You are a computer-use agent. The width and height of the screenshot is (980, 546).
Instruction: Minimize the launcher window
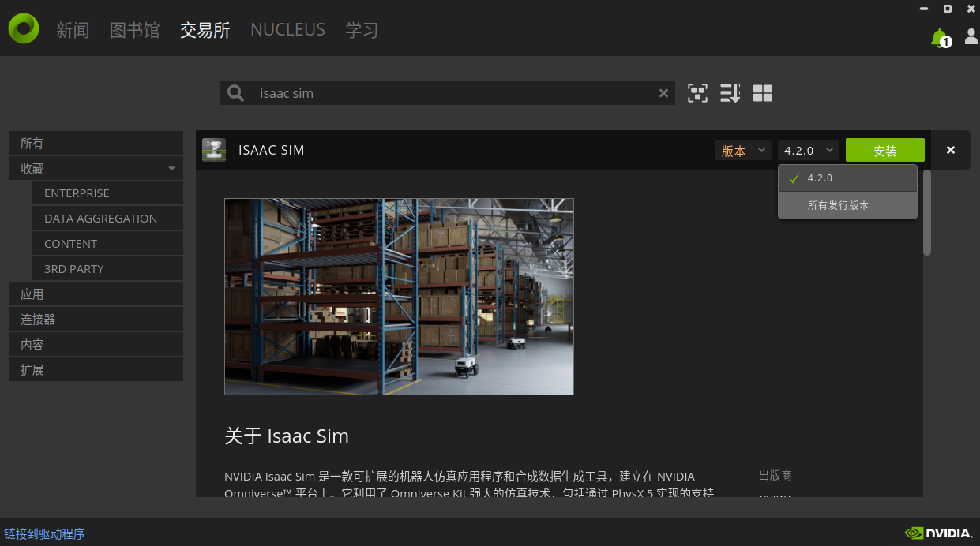click(924, 9)
